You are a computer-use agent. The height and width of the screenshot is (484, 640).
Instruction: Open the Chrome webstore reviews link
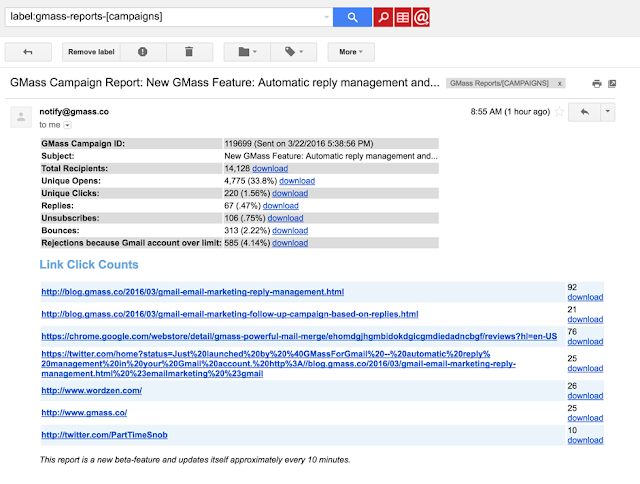(x=299, y=336)
